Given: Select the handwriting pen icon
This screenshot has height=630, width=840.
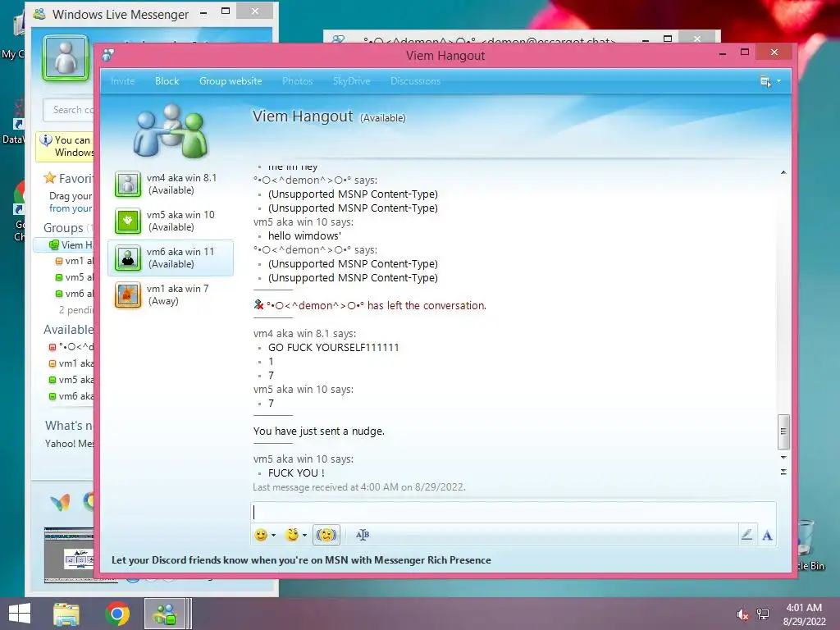Looking at the screenshot, I should [746, 535].
